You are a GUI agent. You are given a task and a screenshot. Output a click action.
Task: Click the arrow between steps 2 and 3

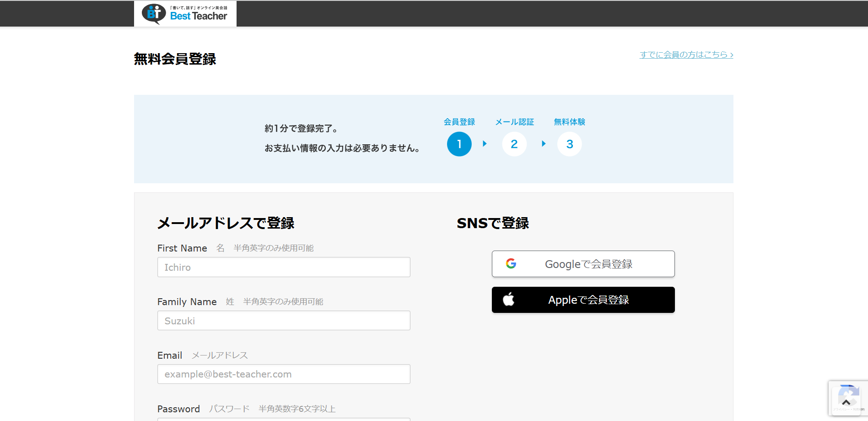coord(544,144)
